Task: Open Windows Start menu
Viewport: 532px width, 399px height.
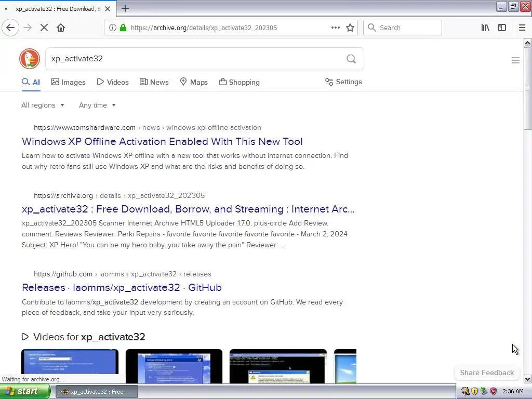Action: tap(25, 392)
